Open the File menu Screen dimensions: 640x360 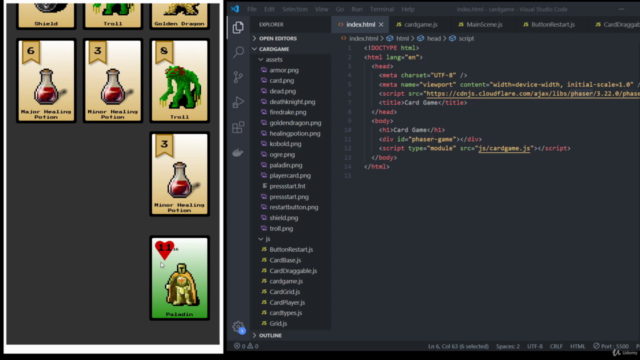pyautogui.click(x=251, y=9)
